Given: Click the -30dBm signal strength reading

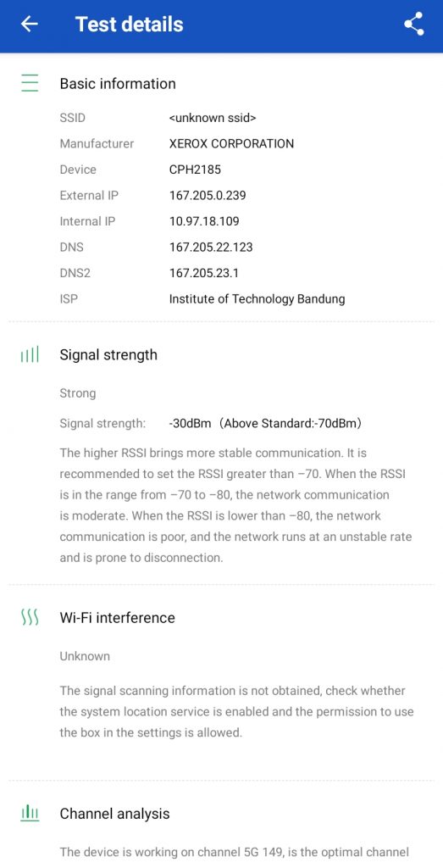Looking at the screenshot, I should 191,424.
